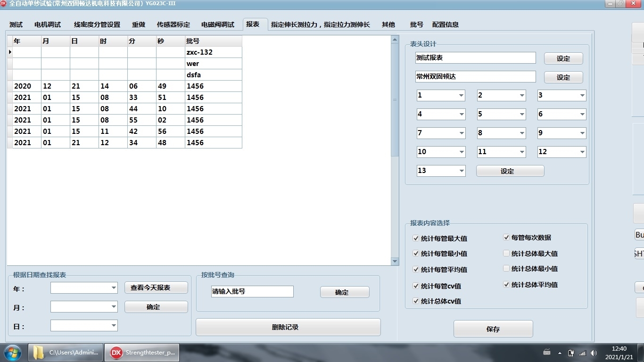Viewport: 644px width, 362px height.
Task: Open the header dropdown showing 13
Action: [x=461, y=171]
